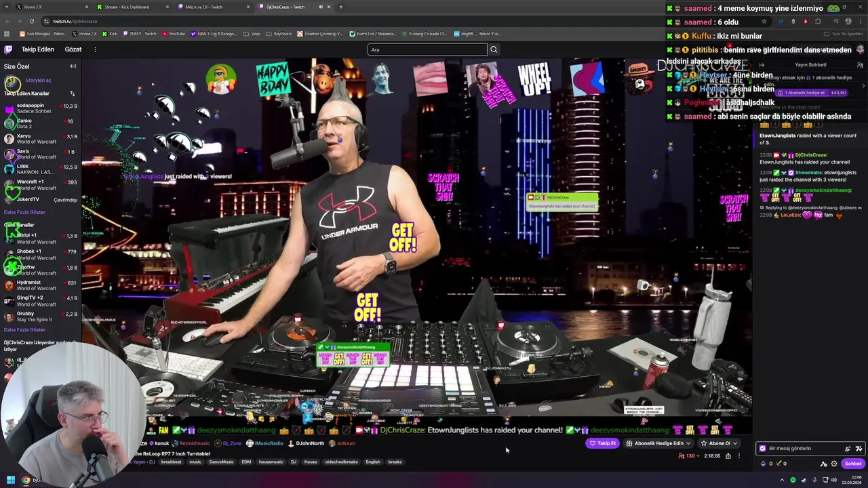Viewport: 868px width, 488px height.
Task: Open chat community users icon
Action: click(860, 65)
